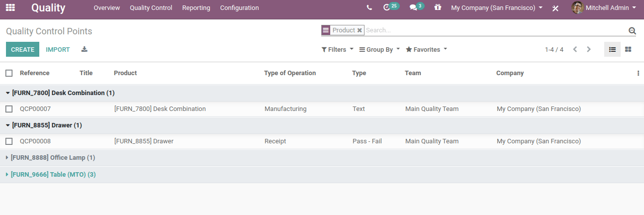Screen dimensions: 644x215
Task: Switch to kanban view icon
Action: point(628,49)
